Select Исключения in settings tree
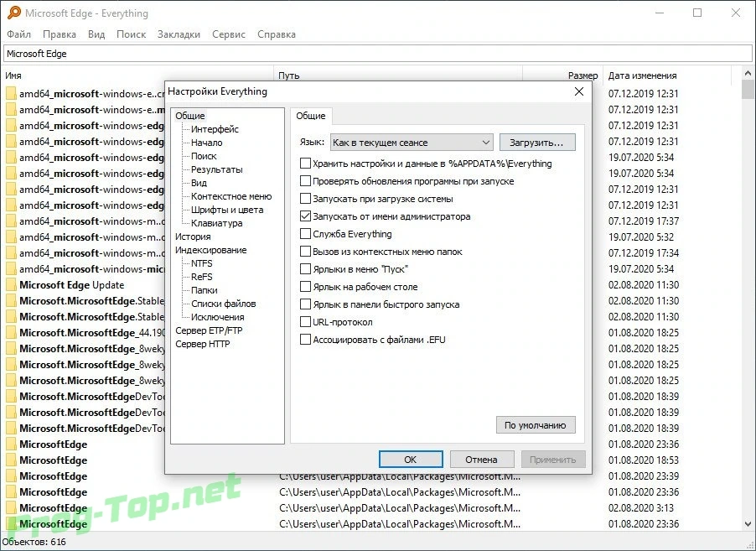This screenshot has width=756, height=551. (x=217, y=317)
